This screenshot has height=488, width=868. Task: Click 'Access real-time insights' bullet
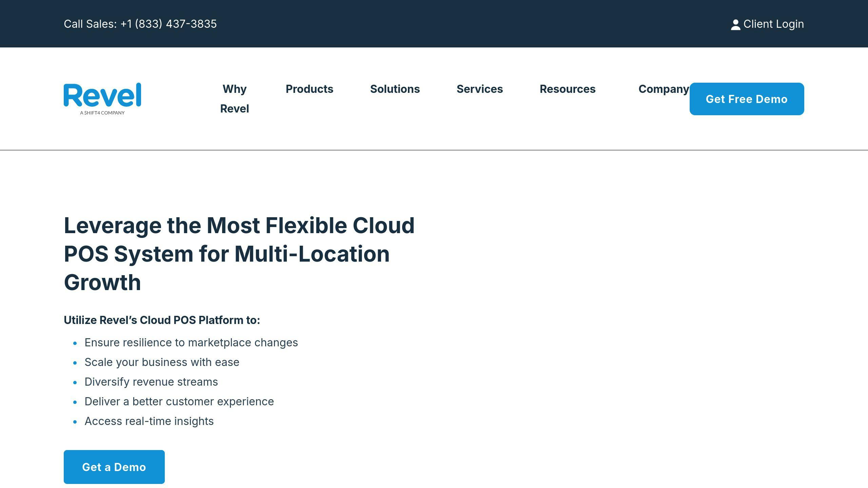[149, 421]
